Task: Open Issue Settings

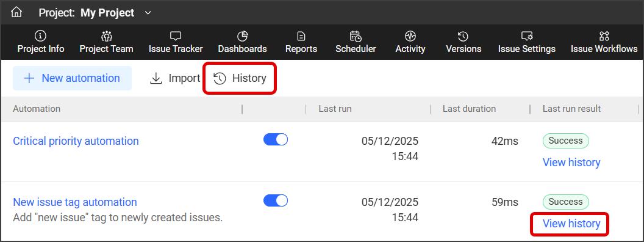Action: point(526,42)
